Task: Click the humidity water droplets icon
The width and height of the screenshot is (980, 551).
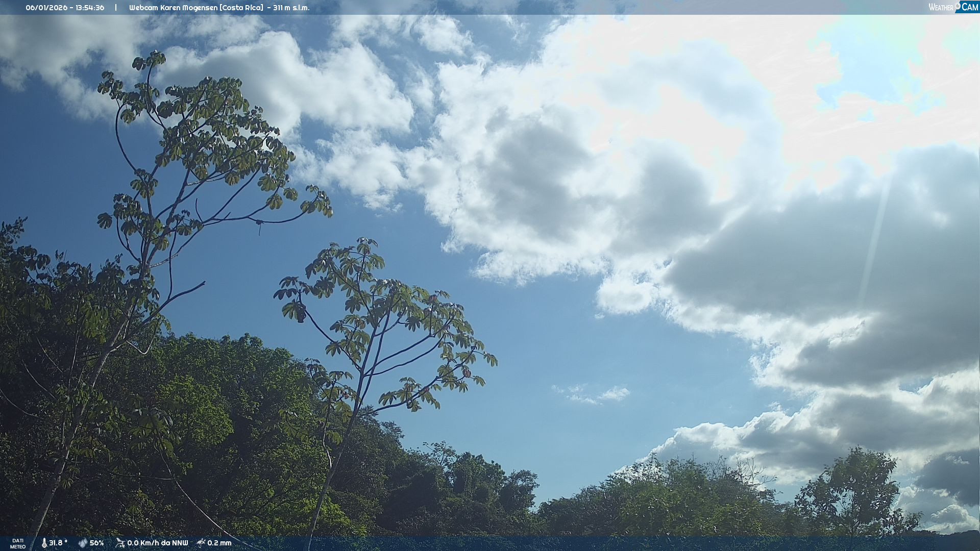Action: (x=83, y=543)
